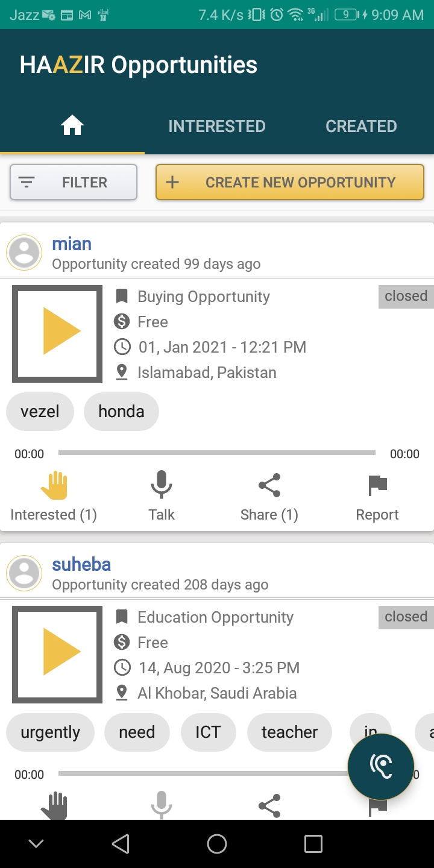434x868 pixels.
Task: Play mian's Buying Opportunity audio
Action: tap(57, 333)
